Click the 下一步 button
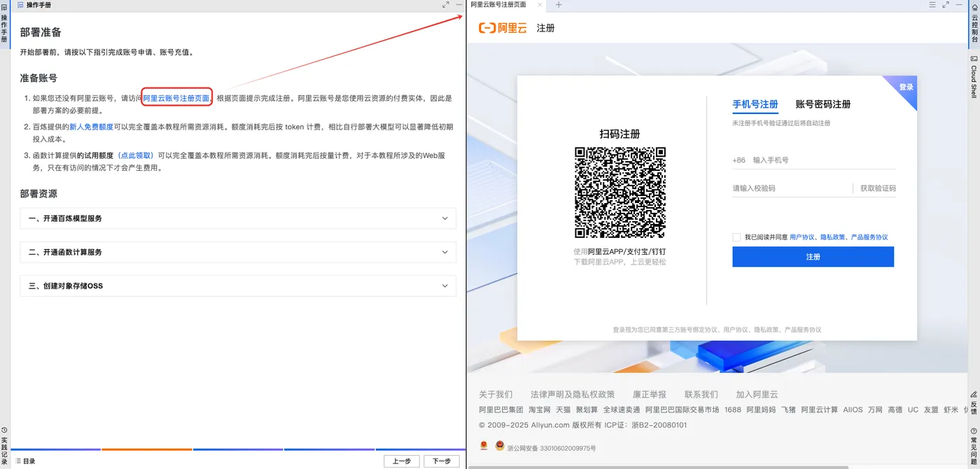 442,461
